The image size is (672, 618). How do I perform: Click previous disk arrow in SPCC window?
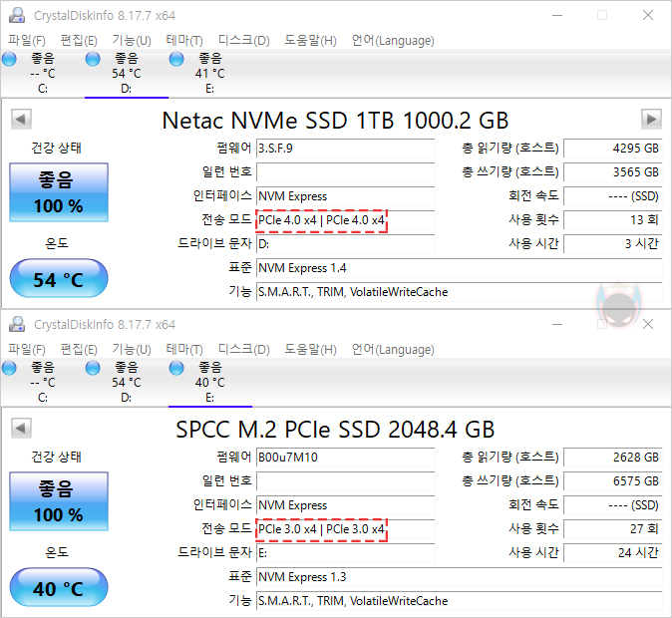(x=21, y=429)
